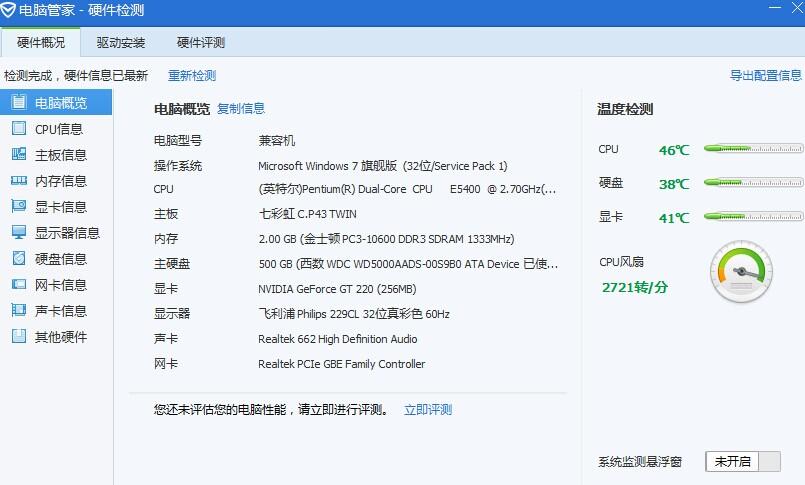Screen dimensions: 805x485
Task: Click the 38℃ disk temperature value
Action: point(674,184)
